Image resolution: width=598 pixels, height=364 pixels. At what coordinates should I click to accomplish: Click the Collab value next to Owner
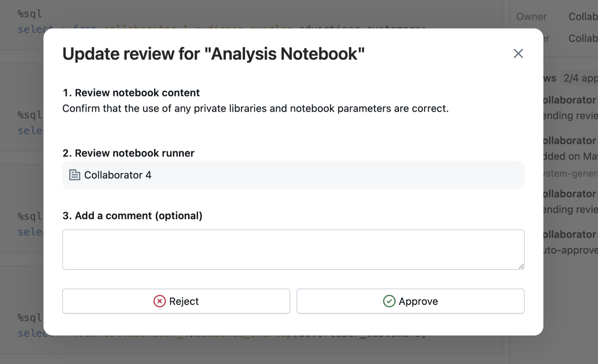583,17
